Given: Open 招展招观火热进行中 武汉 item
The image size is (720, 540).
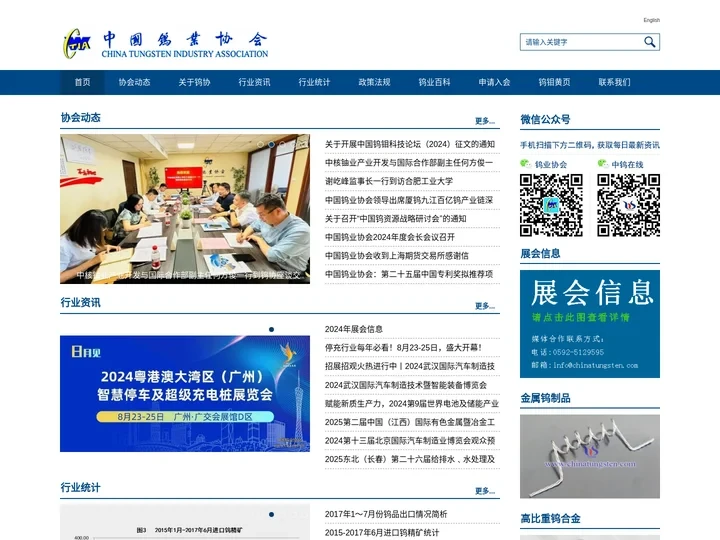Looking at the screenshot, I should 410,366.
